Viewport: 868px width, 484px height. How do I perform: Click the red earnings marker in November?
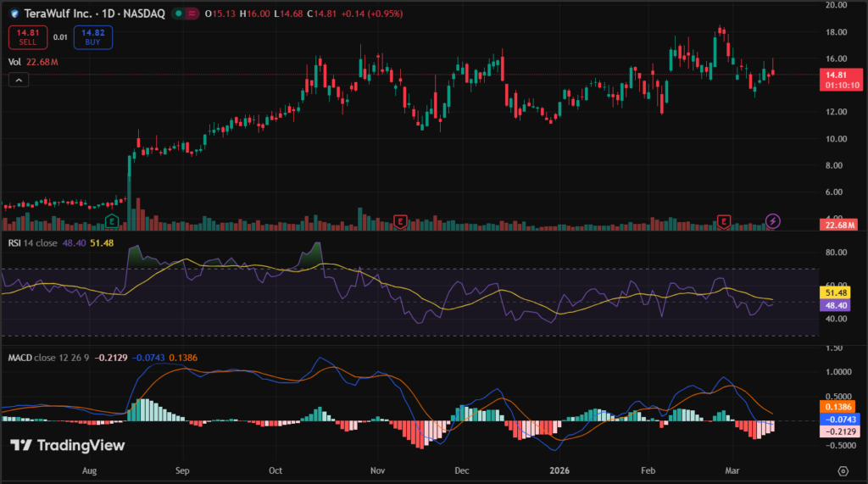coord(400,221)
